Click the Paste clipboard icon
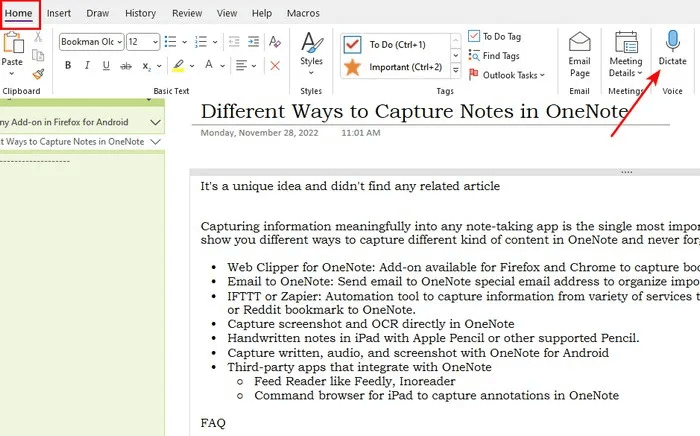Image resolution: width=700 pixels, height=436 pixels. tap(13, 43)
